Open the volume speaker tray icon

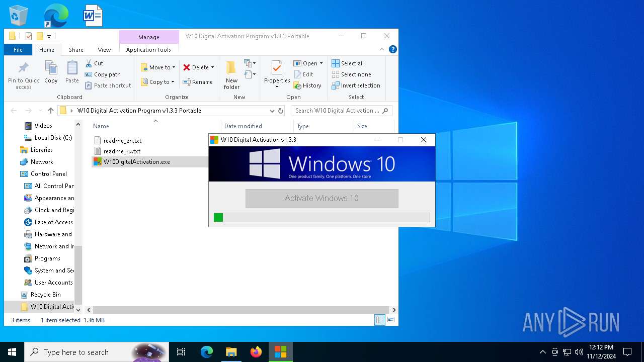click(x=579, y=352)
